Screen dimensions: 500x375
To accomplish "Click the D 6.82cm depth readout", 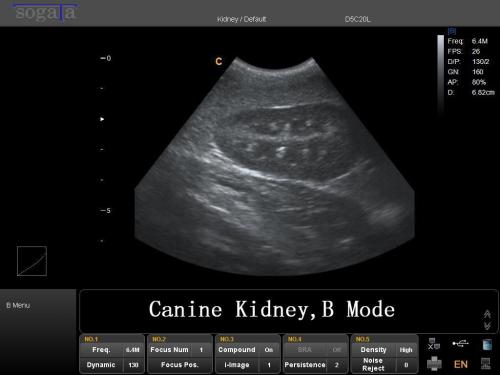I will point(471,92).
